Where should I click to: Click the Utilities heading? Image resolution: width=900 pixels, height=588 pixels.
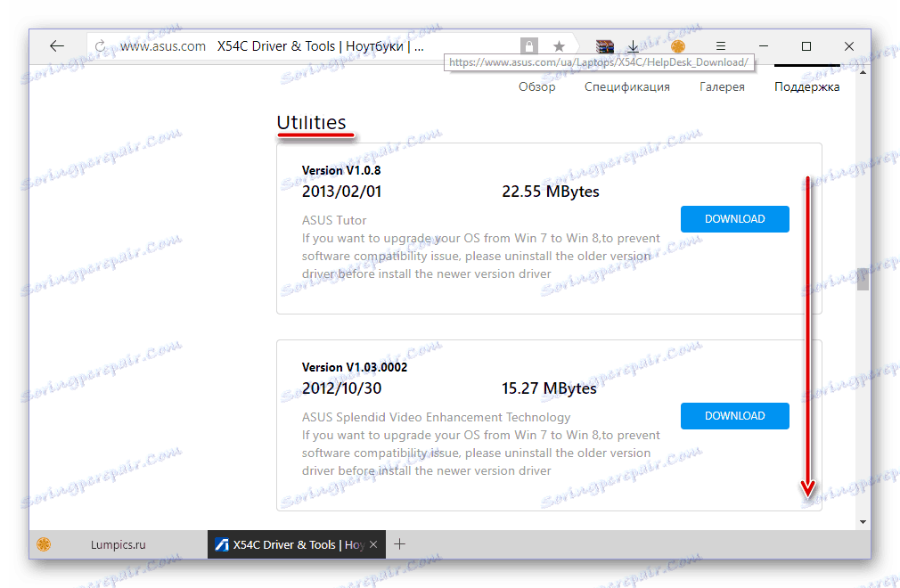311,122
